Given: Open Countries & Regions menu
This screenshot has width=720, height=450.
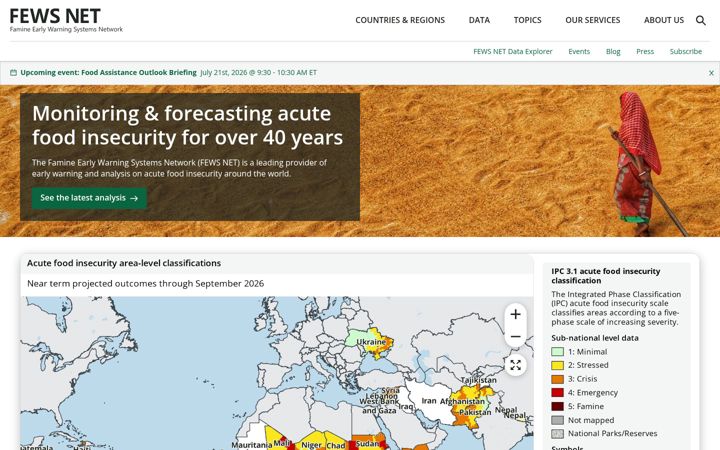Looking at the screenshot, I should click(x=400, y=20).
